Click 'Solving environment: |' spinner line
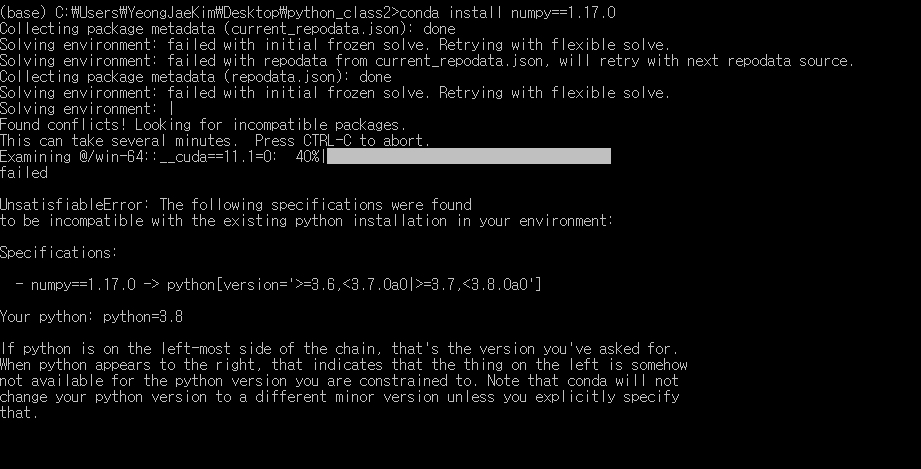 point(88,109)
